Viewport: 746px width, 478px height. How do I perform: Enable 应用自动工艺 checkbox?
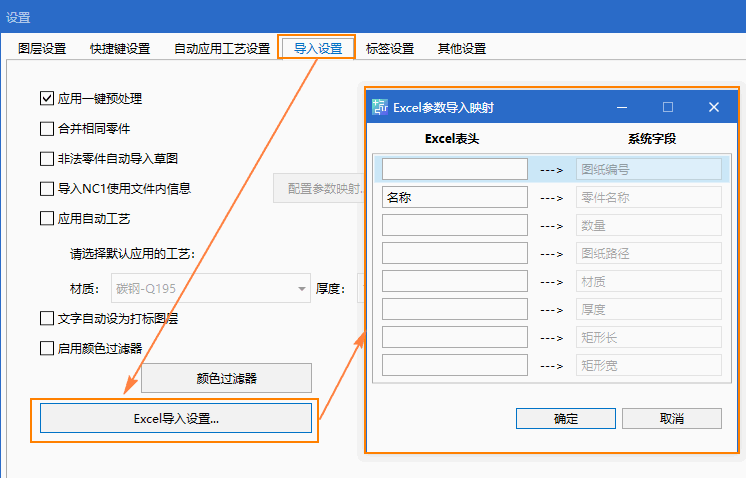pyautogui.click(x=47, y=218)
